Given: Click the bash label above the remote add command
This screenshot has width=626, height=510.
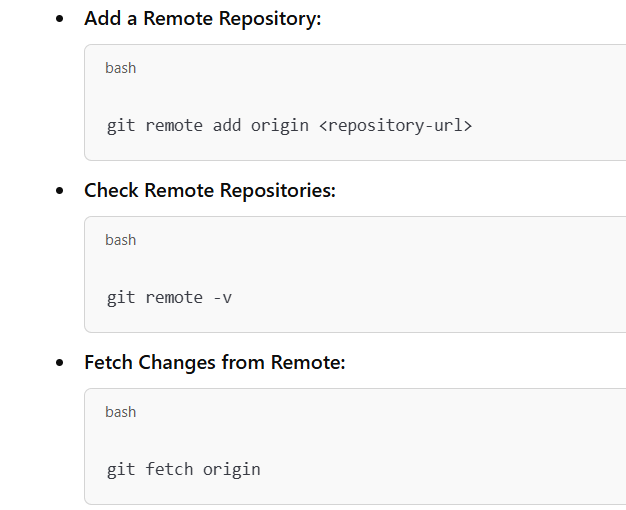Looking at the screenshot, I should click(120, 68).
